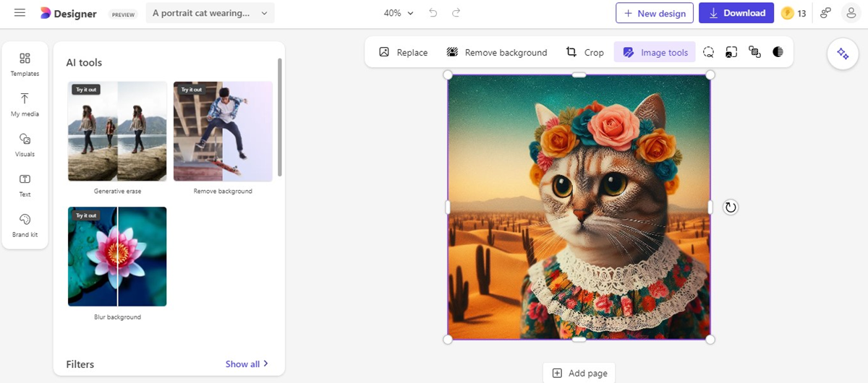Click the New design button
Image resolution: width=868 pixels, height=383 pixels.
(655, 13)
